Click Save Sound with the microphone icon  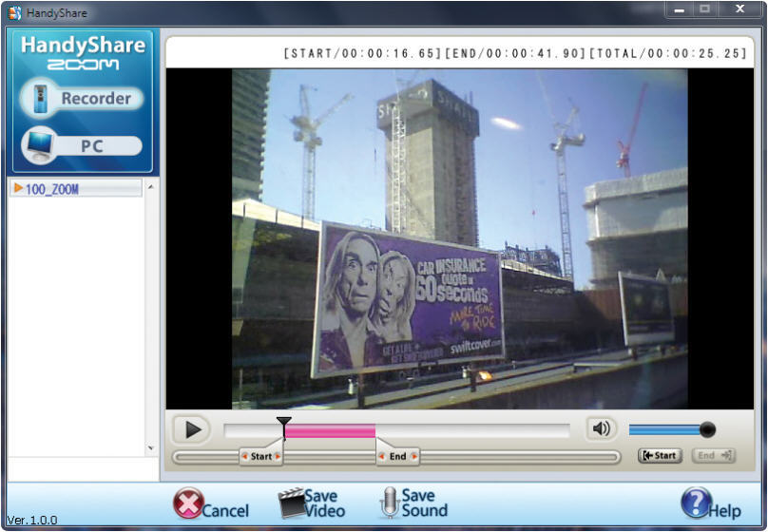pyautogui.click(x=413, y=503)
